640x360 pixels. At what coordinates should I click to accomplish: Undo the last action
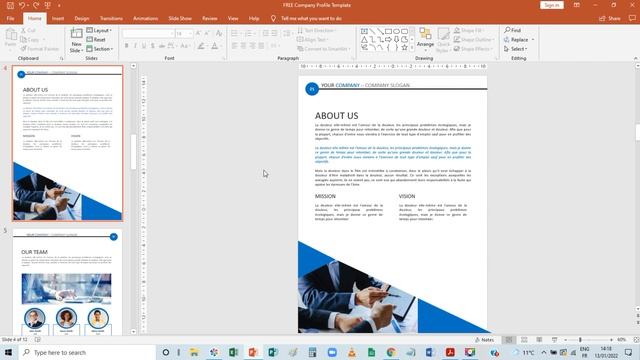[x=22, y=5]
